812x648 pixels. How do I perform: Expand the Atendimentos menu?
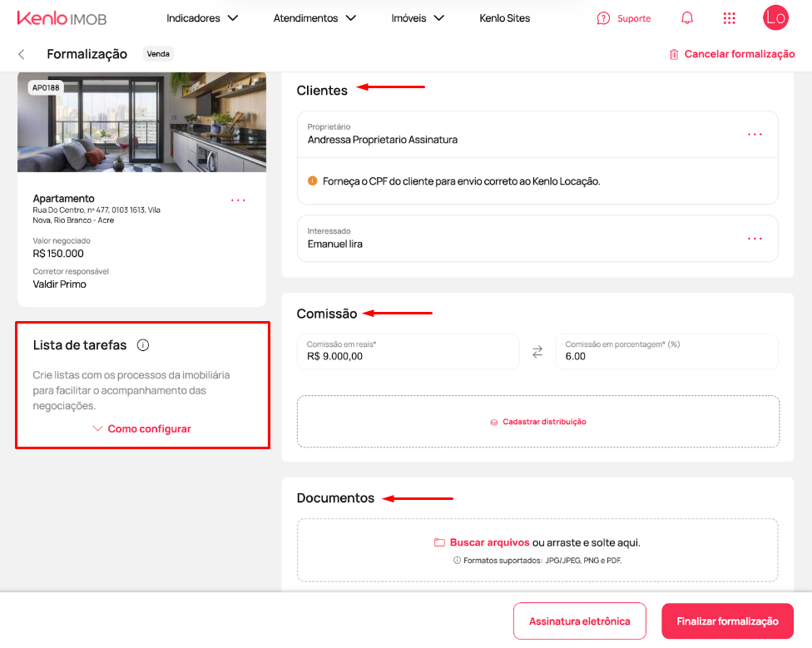click(x=314, y=18)
